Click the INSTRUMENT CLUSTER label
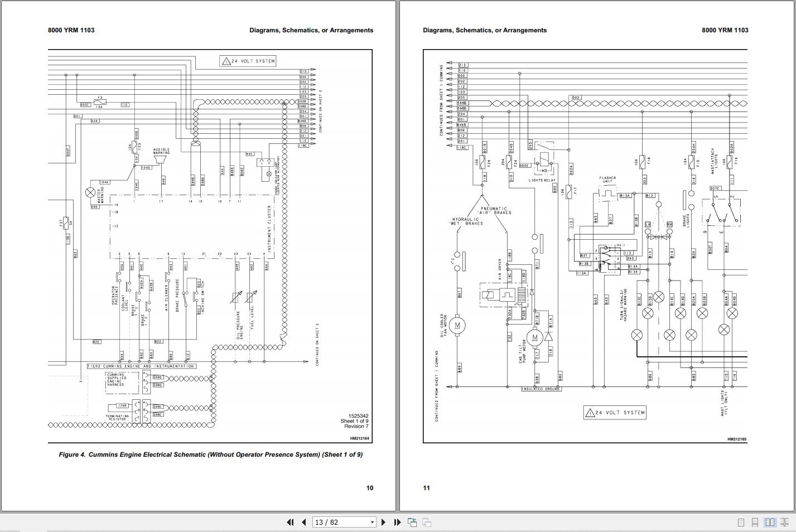This screenshot has height=532, width=796. point(269,229)
